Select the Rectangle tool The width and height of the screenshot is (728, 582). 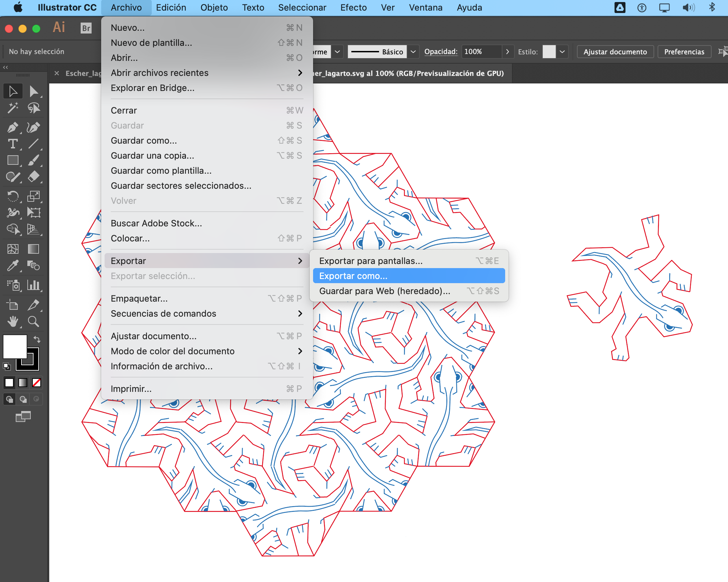click(x=13, y=160)
